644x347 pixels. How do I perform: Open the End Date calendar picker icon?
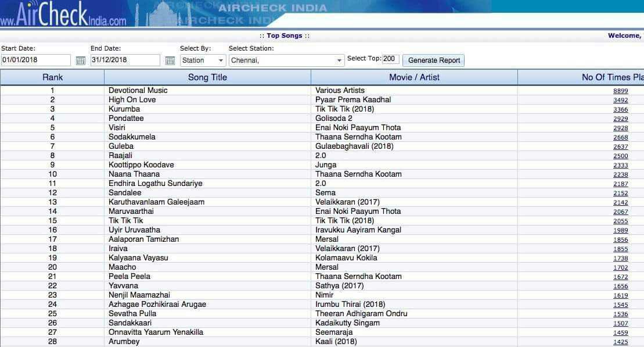[x=170, y=61]
